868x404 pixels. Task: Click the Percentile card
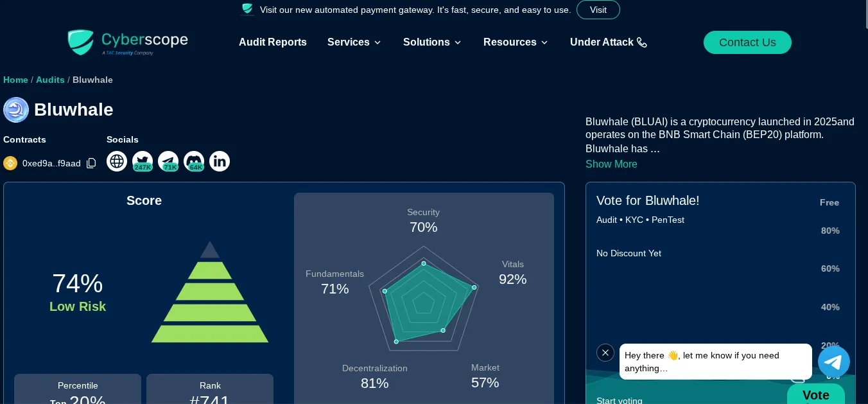[78, 389]
